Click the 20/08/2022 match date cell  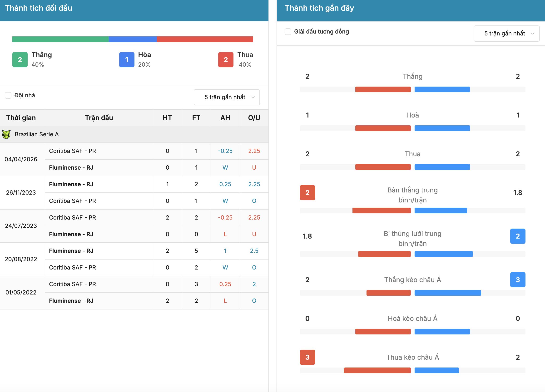click(x=21, y=259)
